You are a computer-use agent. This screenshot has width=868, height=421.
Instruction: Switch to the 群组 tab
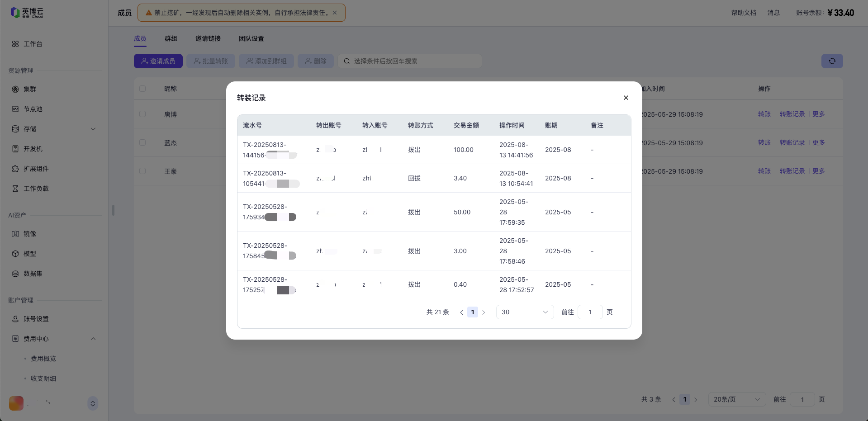171,38
